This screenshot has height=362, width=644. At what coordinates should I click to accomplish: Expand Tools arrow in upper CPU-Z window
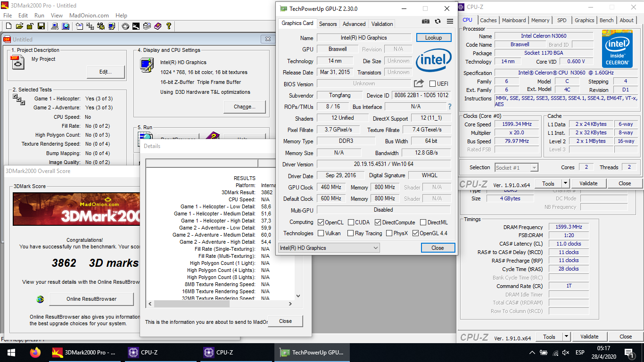click(566, 183)
